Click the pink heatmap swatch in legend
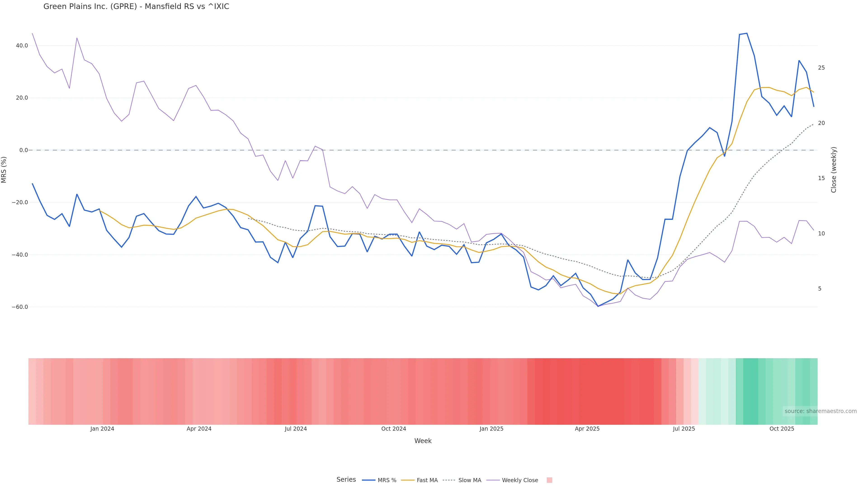The image size is (868, 488). coord(549,480)
